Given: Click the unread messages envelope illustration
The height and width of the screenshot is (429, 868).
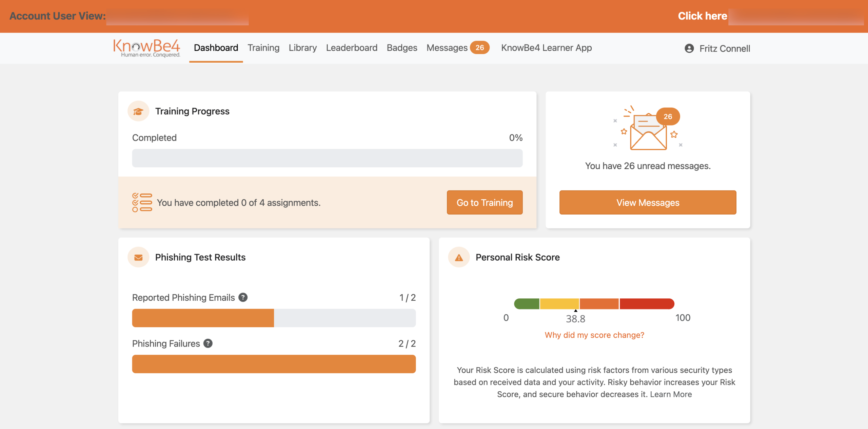Looking at the screenshot, I should click(648, 128).
